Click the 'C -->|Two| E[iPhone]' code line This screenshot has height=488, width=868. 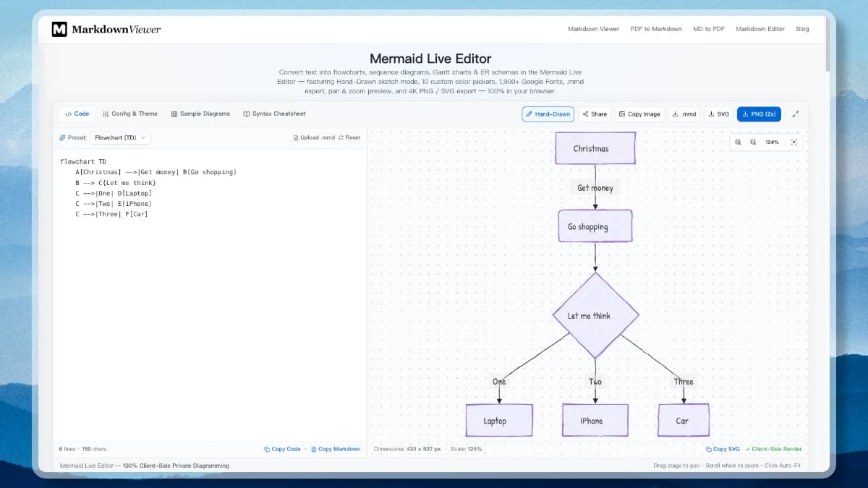pyautogui.click(x=114, y=204)
